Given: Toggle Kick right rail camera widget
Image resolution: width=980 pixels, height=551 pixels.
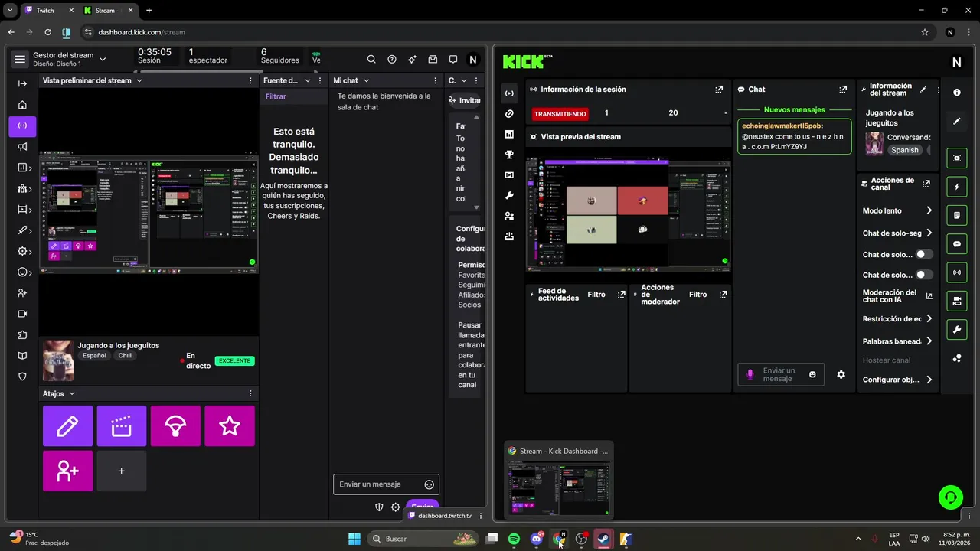Looking at the screenshot, I should (x=957, y=302).
